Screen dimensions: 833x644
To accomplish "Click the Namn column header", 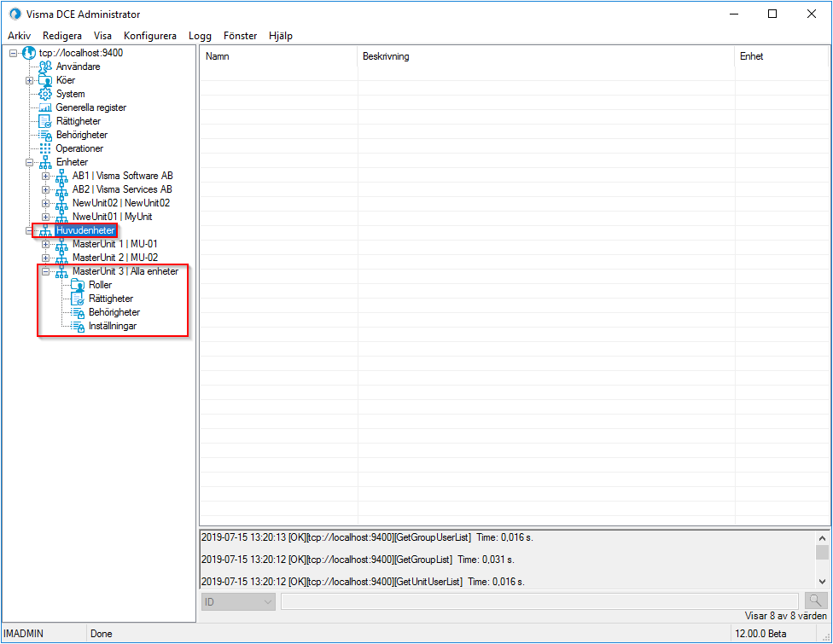I will (256, 56).
